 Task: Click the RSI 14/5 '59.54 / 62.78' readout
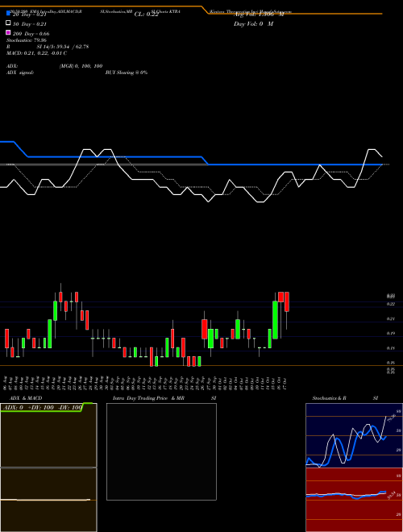(73, 47)
